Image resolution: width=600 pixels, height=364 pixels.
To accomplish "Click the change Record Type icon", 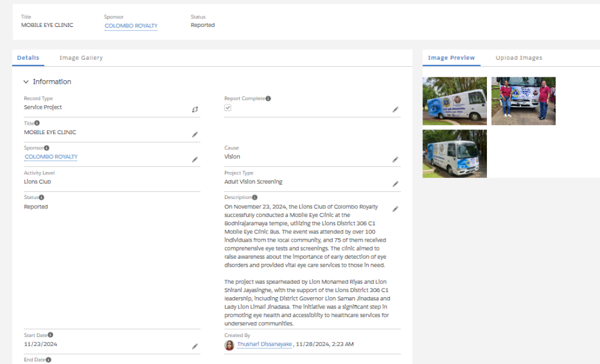I will (x=195, y=110).
